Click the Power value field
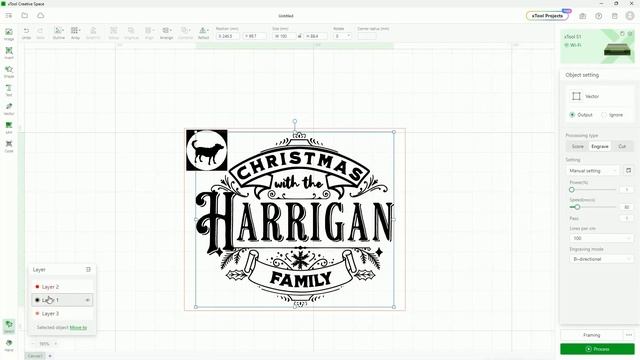The image size is (640, 360). coord(627,190)
